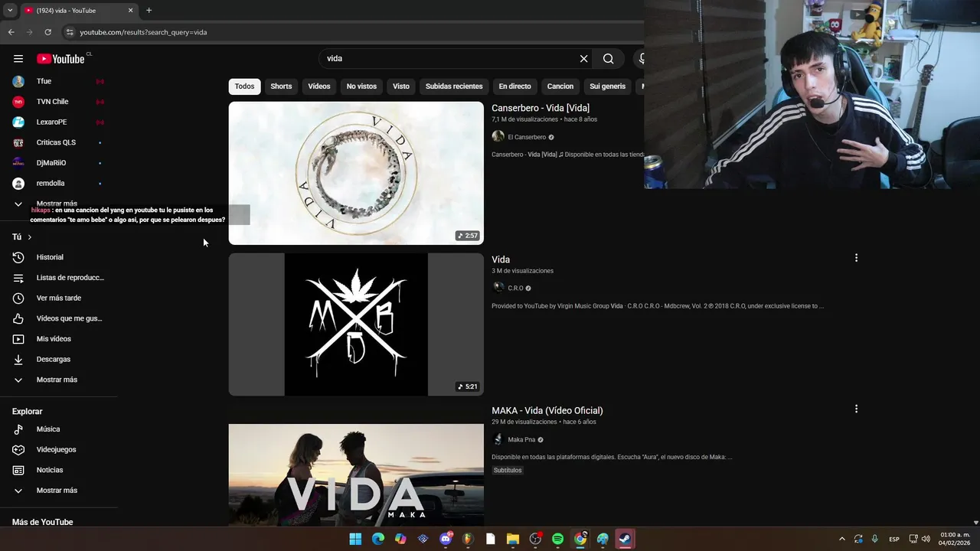Open the Windows Start menu
The height and width of the screenshot is (551, 980).
pyautogui.click(x=355, y=539)
